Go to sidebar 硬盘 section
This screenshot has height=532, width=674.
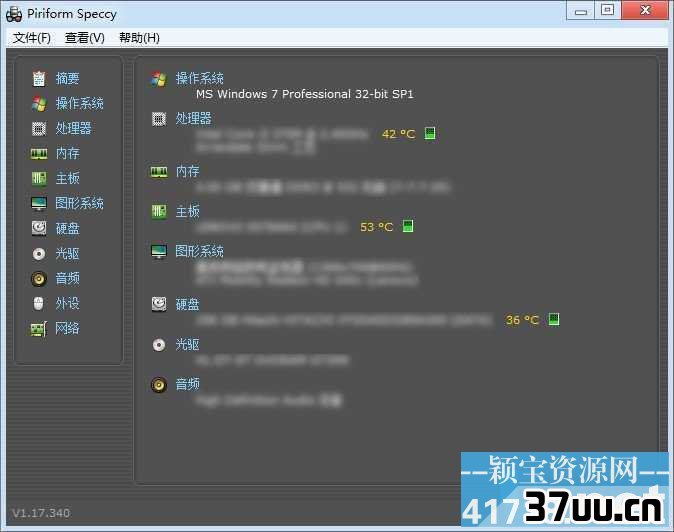pos(67,228)
